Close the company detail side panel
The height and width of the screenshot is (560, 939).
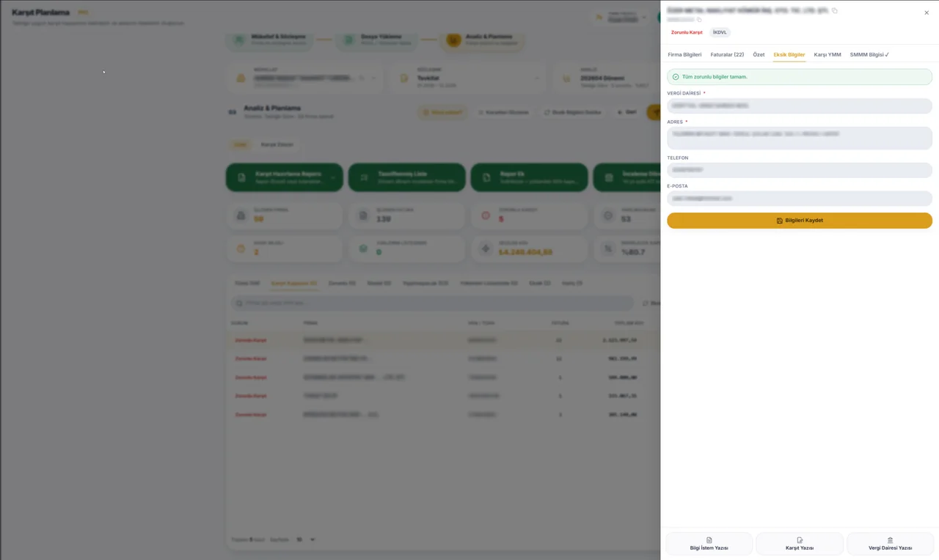tap(926, 12)
